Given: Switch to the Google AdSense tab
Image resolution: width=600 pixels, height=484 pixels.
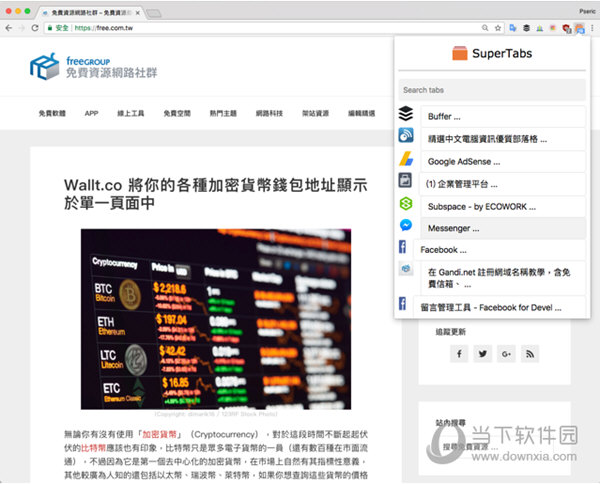Looking at the screenshot, I should pos(503,161).
